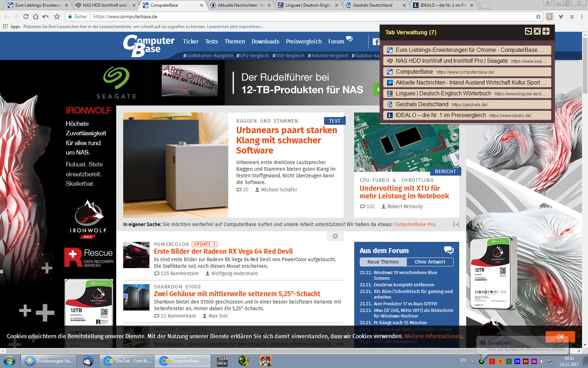Viewport: 588px width, 368px height.
Task: Open the blue Y extension icon in toolbar
Action: [561, 16]
